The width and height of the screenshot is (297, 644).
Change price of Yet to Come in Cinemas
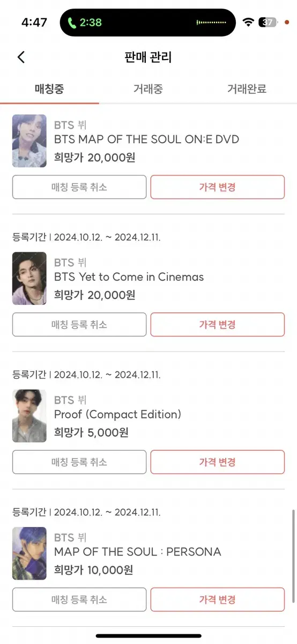217,325
